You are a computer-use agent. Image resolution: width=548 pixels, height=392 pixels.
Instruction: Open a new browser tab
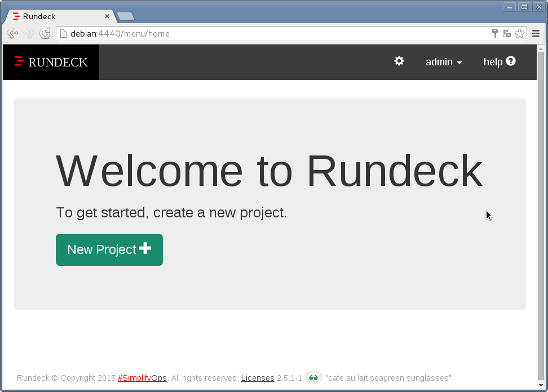click(126, 16)
